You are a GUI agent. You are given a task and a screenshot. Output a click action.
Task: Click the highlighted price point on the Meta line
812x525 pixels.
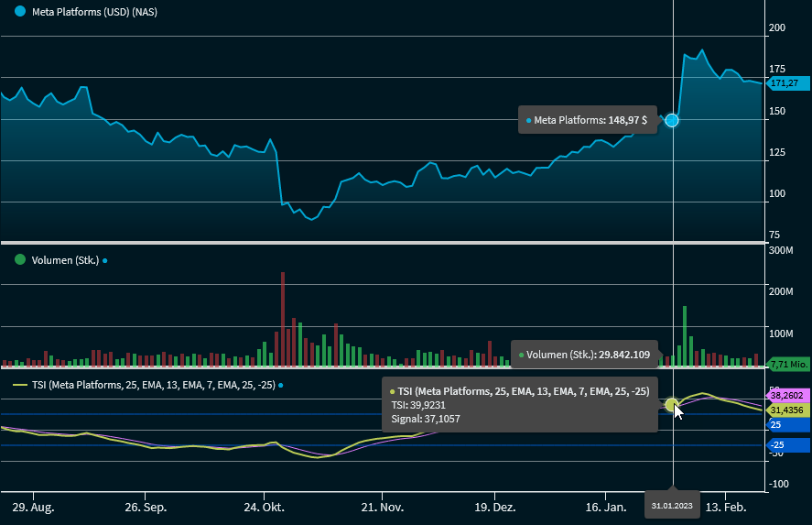coord(672,120)
